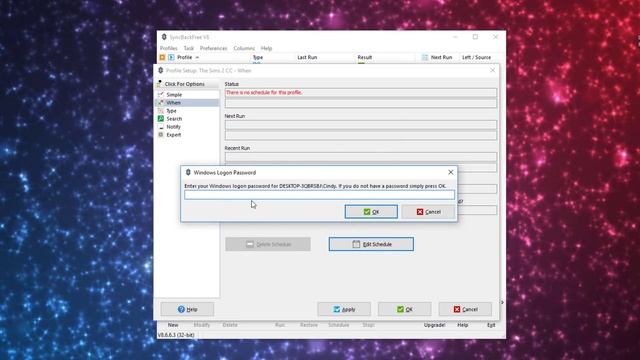Click the SyncBackFree title bar app icon
640x360 pixels.
pos(164,37)
